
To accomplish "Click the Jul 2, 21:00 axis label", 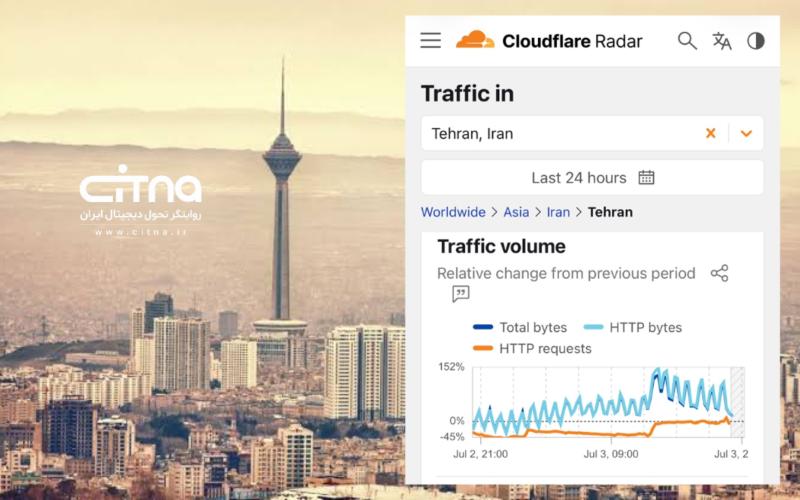I will [x=480, y=454].
